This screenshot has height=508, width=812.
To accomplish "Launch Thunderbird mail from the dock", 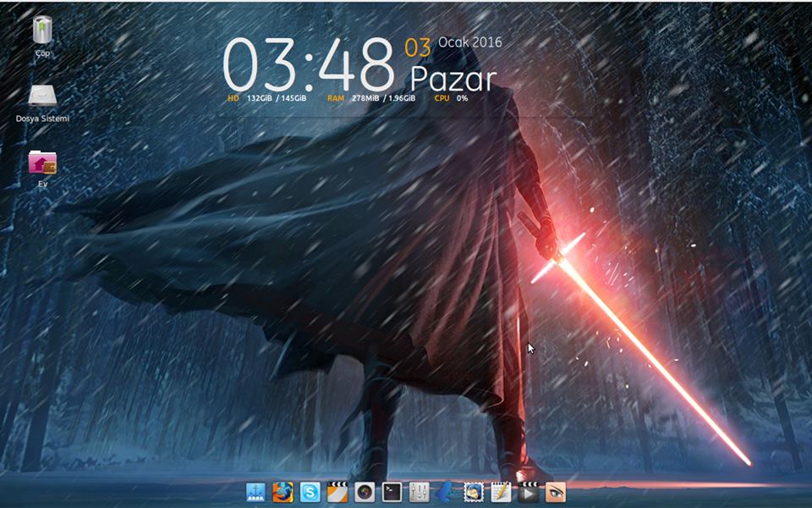I will click(x=474, y=492).
